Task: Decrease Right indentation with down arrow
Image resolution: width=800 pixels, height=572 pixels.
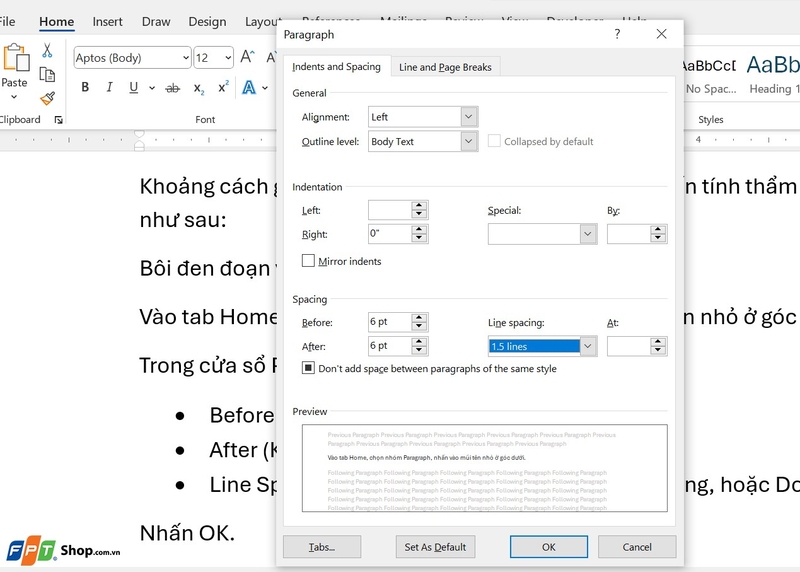Action: tap(419, 238)
